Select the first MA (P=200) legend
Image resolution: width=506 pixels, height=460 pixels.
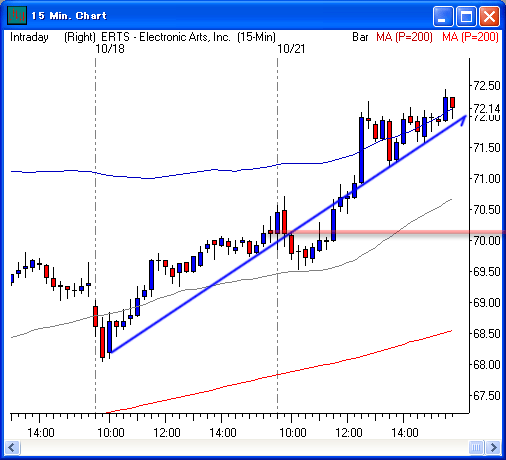[404, 37]
